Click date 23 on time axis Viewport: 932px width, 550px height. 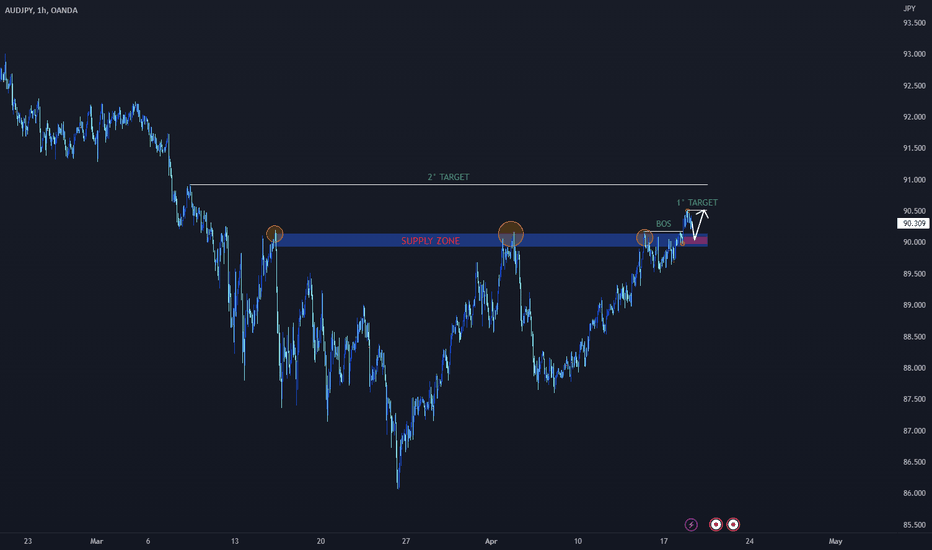point(28,541)
